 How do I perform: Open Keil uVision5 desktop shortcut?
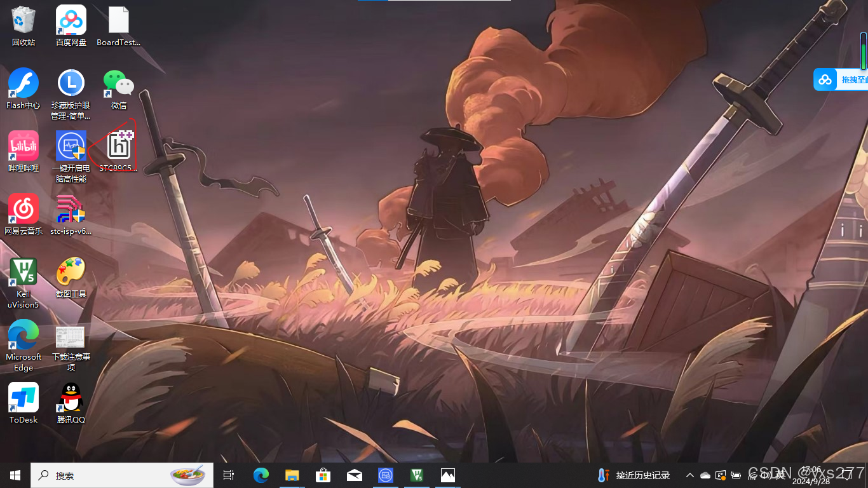point(24,283)
